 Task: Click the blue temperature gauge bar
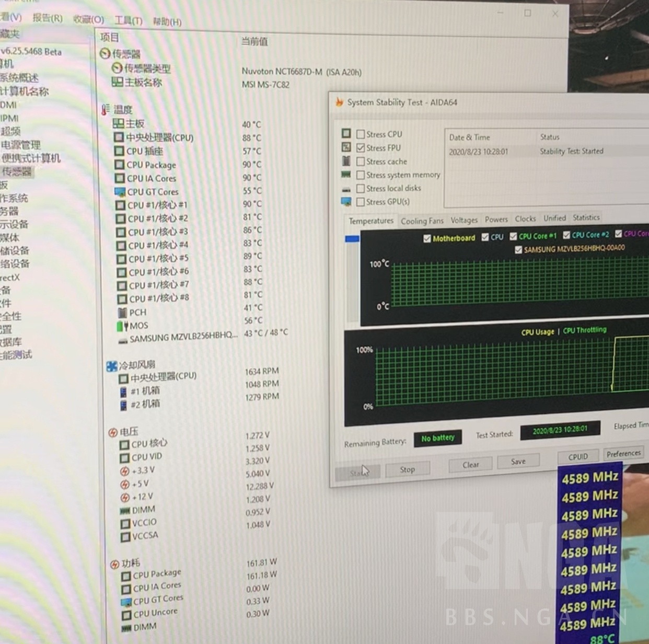click(x=351, y=238)
